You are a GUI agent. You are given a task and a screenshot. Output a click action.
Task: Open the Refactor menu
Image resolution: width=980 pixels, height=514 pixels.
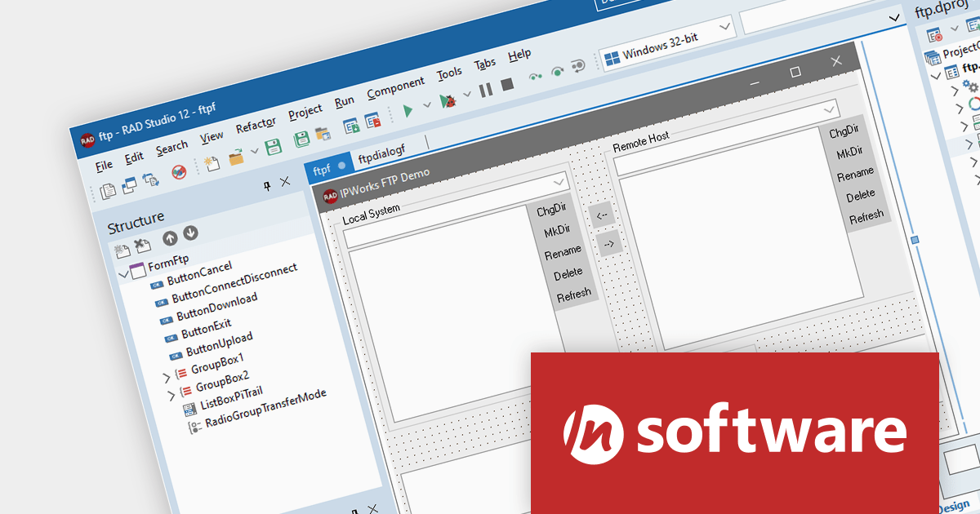pos(256,126)
